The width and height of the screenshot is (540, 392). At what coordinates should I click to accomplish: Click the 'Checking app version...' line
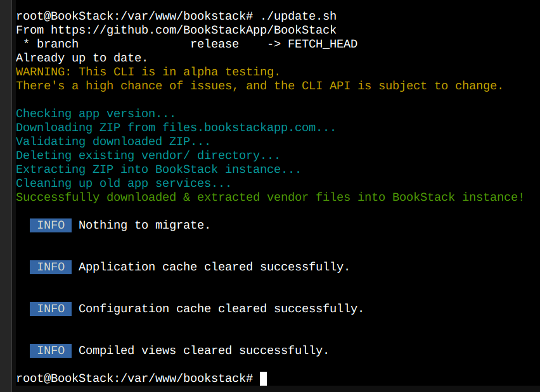coord(96,113)
